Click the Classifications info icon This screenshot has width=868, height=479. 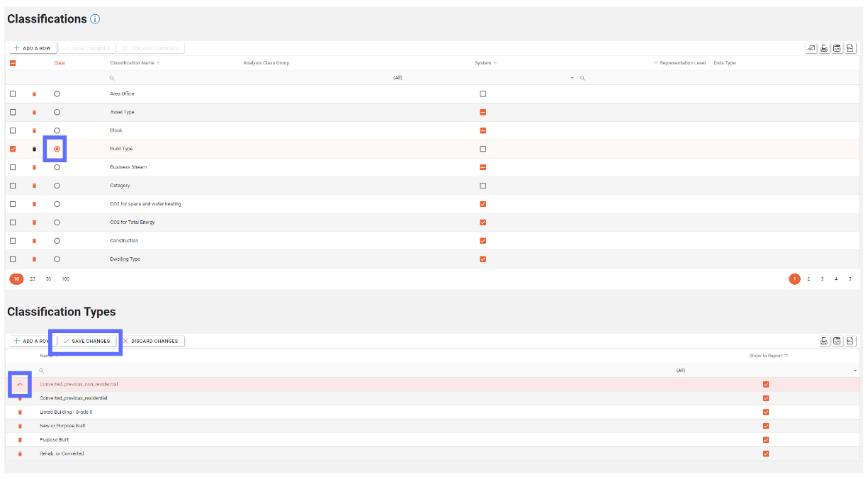click(x=95, y=19)
